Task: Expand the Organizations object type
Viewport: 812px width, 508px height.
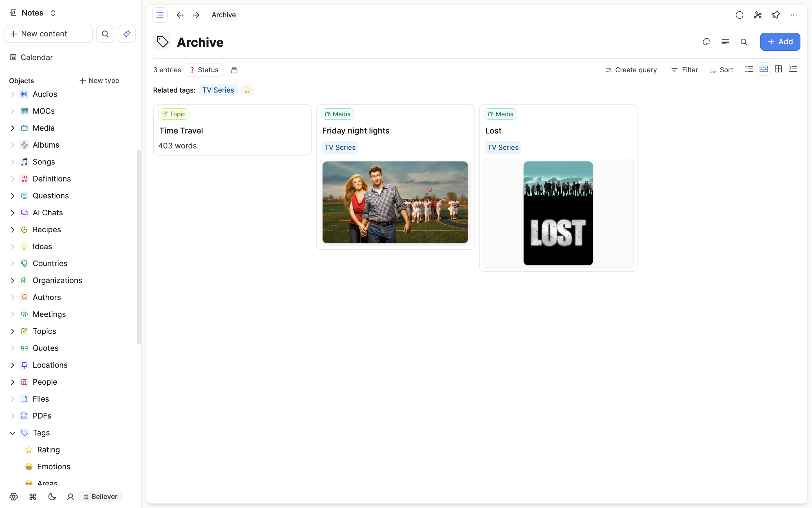Action: [x=12, y=281]
